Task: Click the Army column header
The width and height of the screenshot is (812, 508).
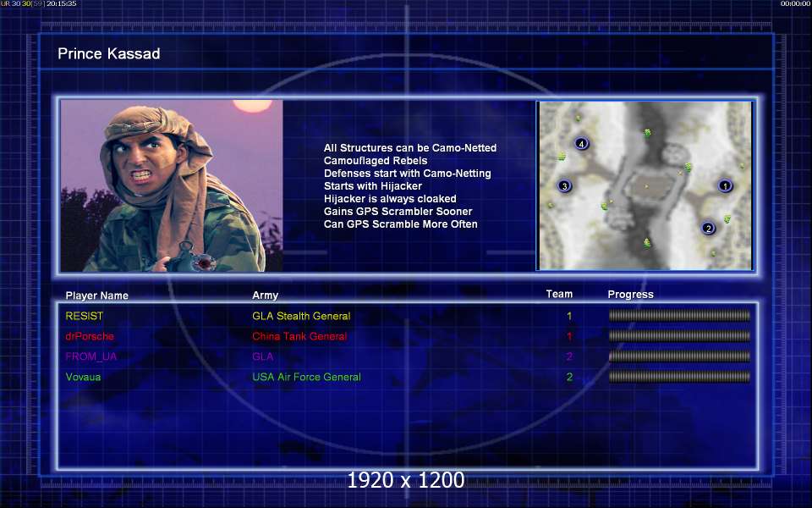Action: pos(265,295)
